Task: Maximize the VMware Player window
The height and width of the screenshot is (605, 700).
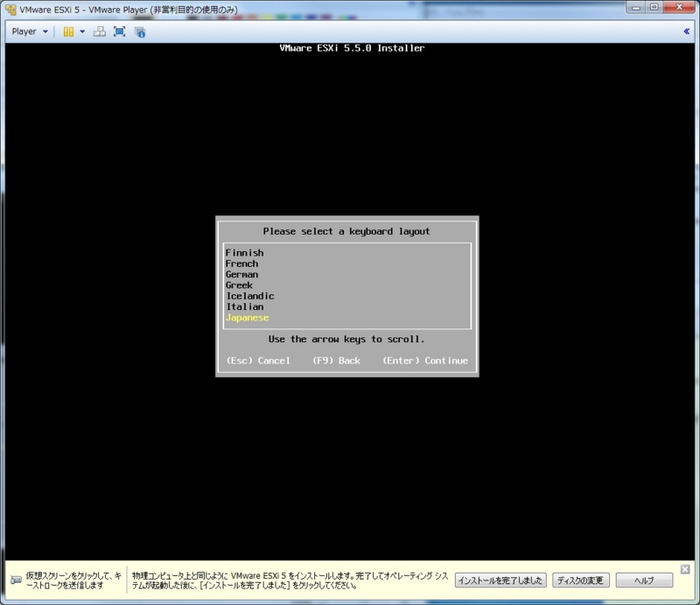Action: tap(654, 7)
